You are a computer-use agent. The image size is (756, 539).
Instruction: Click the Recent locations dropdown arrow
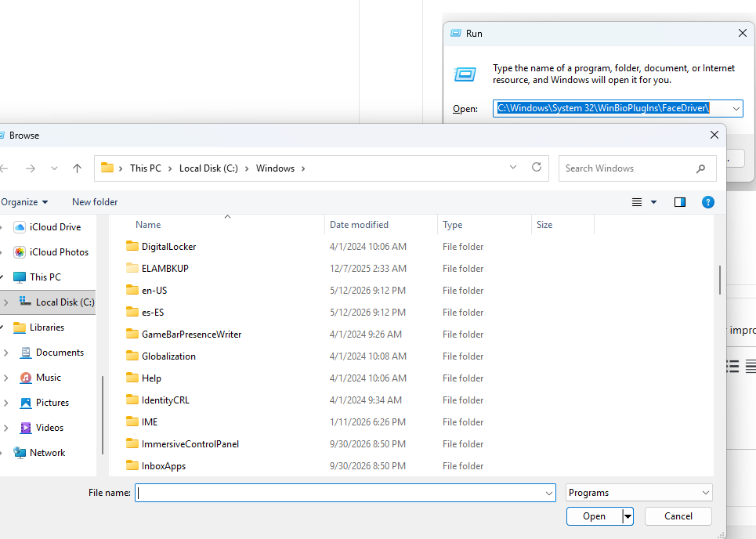54,168
